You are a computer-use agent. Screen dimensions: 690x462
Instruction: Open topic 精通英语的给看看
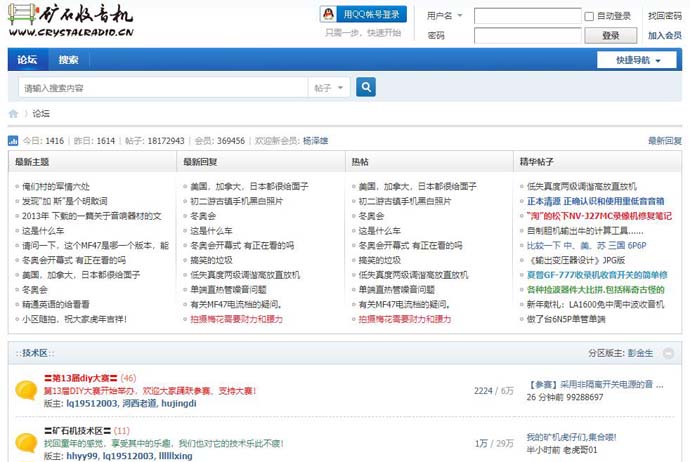point(56,304)
